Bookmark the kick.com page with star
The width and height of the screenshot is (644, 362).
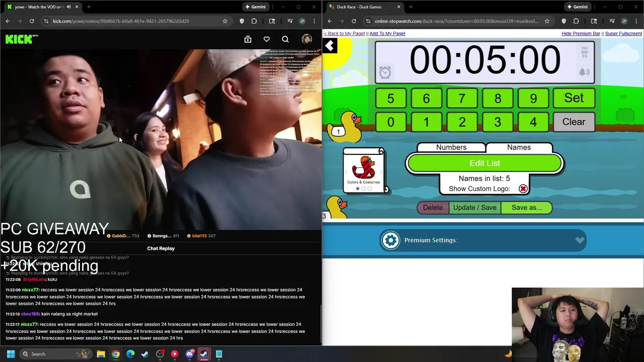click(x=225, y=21)
